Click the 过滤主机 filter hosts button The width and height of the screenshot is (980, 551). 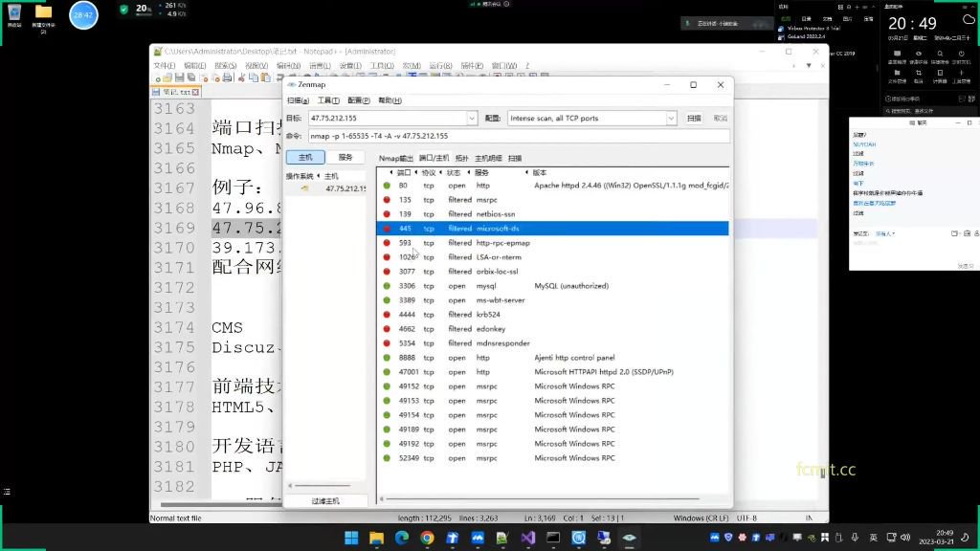[325, 501]
